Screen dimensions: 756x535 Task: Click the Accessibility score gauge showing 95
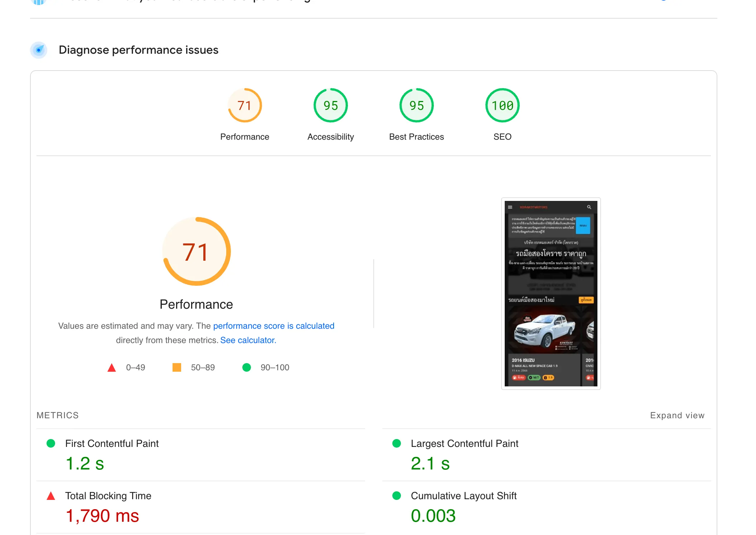tap(330, 106)
